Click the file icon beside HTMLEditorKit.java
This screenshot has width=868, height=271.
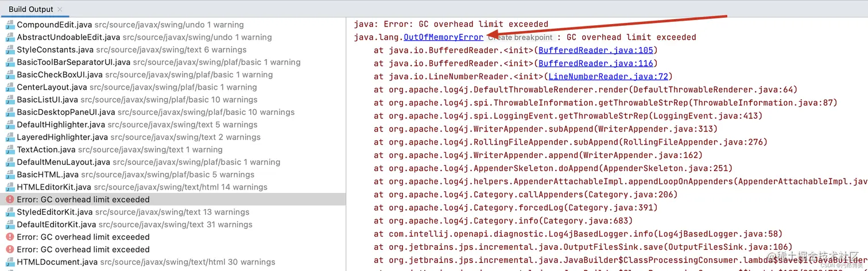[10, 187]
